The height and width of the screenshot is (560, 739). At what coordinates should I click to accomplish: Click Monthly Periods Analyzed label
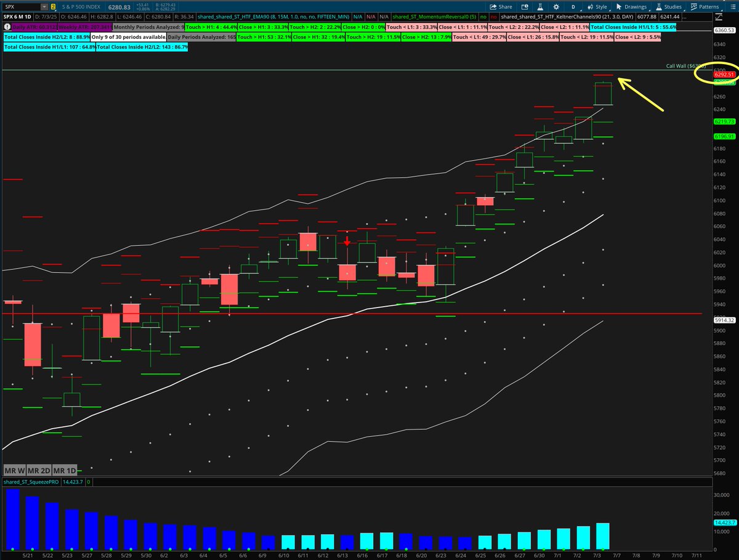click(150, 28)
